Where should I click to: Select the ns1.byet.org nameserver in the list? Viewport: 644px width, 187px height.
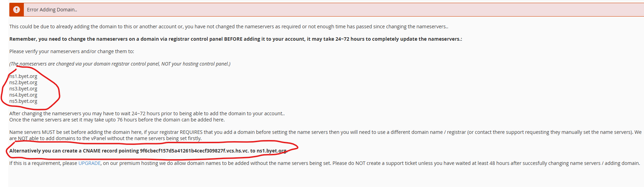(23, 76)
